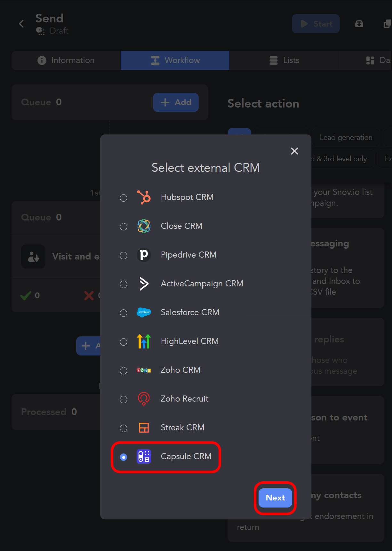Screen dimensions: 392x551
Task: Switch to the Information tab
Action: click(x=66, y=60)
